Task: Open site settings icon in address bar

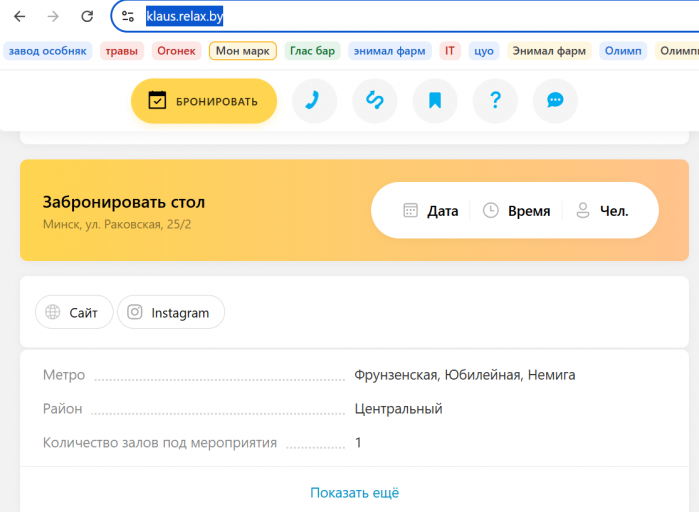Action: tap(128, 16)
